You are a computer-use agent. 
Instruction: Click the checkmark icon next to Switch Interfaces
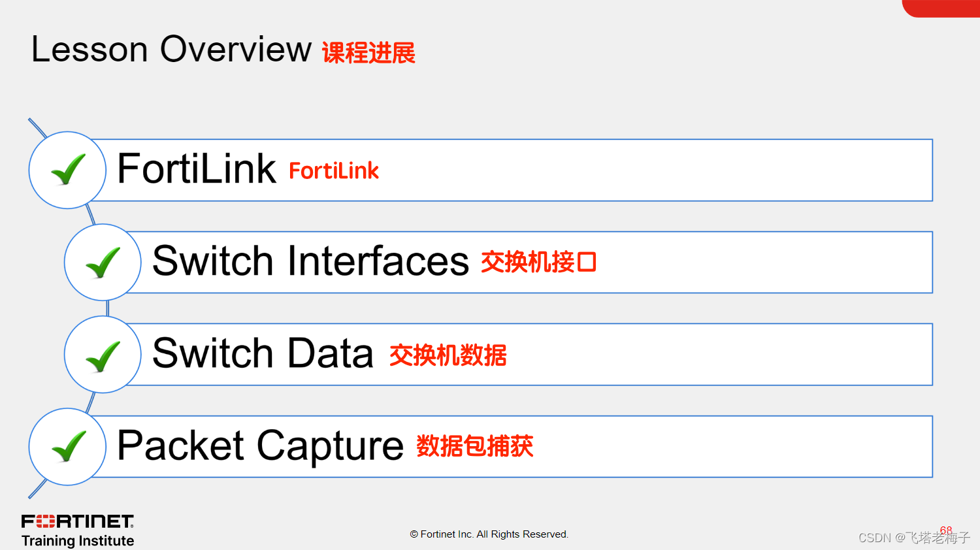coord(103,263)
